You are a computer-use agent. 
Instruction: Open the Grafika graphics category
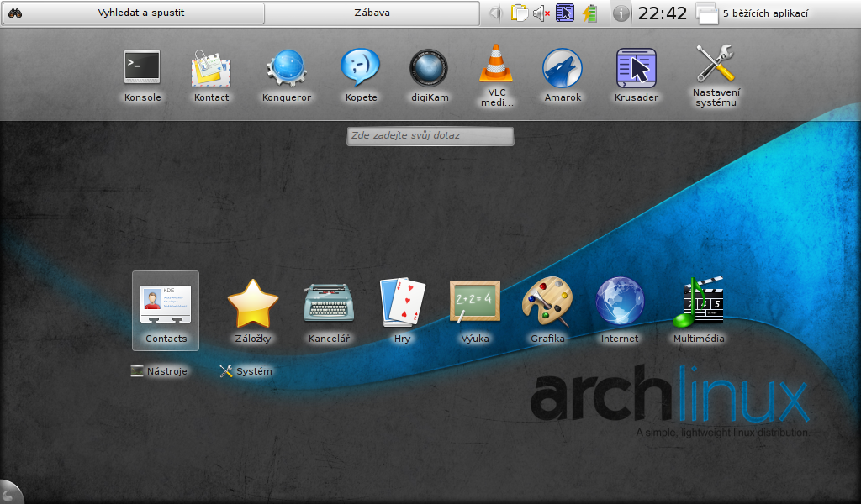[547, 311]
